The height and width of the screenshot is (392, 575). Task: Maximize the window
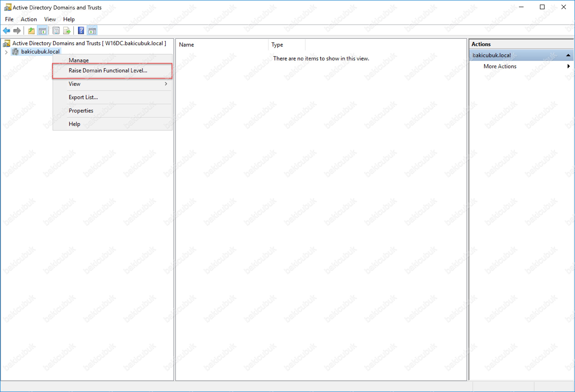(x=542, y=7)
